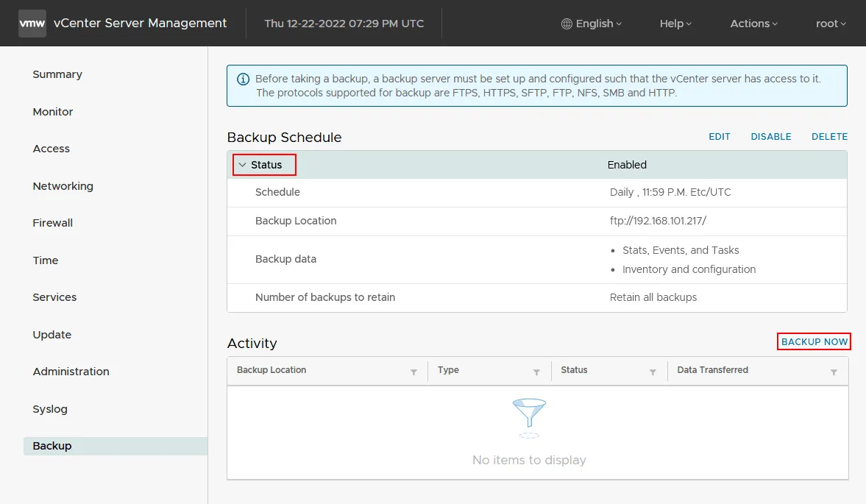866x504 pixels.
Task: Click the BACKUP NOW link
Action: pyautogui.click(x=814, y=341)
